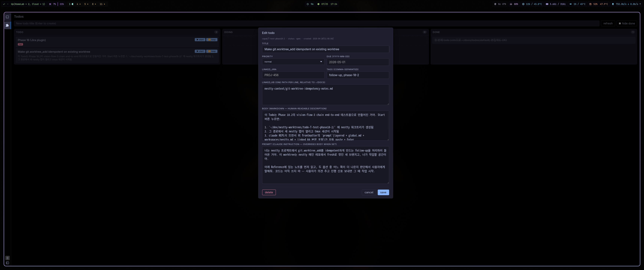Click inside the Body markdown textarea
Screen dimensions: 644x270
[x=325, y=126]
